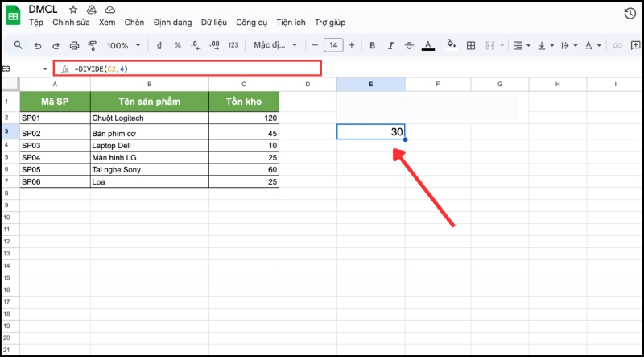Toggle bold formatting
The image size is (644, 357).
point(372,45)
